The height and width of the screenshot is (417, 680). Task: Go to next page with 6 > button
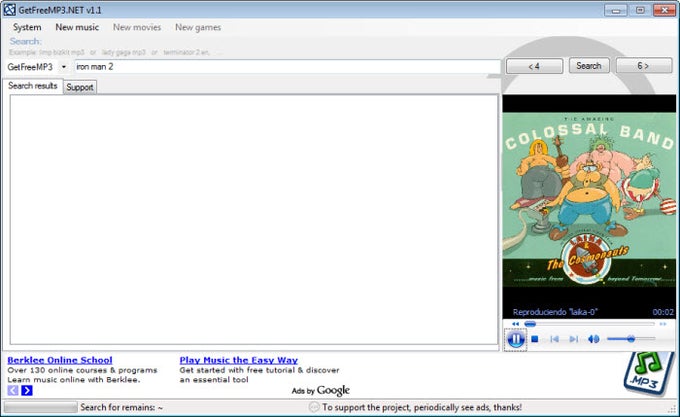644,66
